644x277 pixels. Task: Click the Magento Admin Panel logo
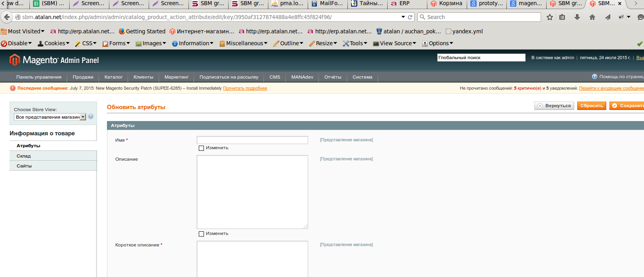(54, 60)
